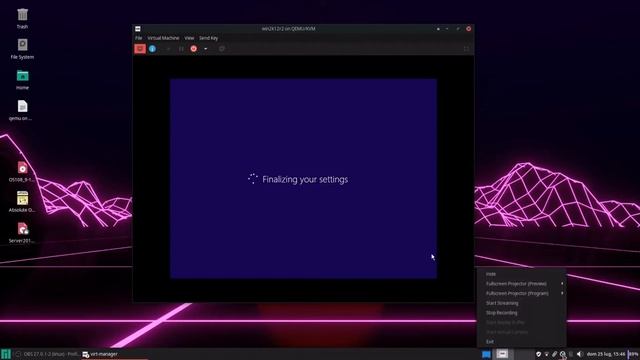Shut down the virtual machine via red power icon

193,49
